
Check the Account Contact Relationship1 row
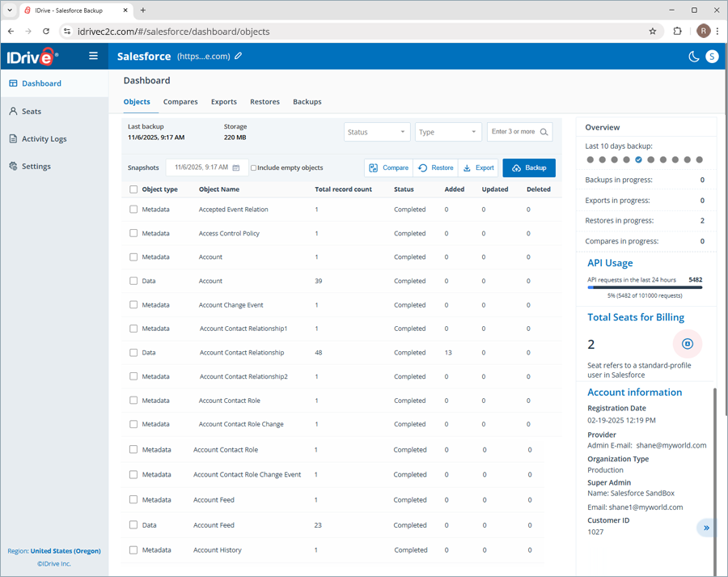(133, 329)
